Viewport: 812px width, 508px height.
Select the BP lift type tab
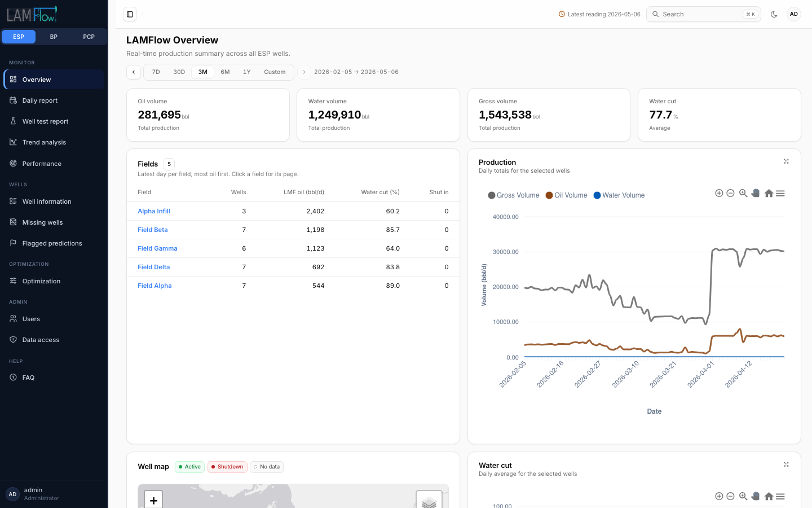click(x=54, y=37)
